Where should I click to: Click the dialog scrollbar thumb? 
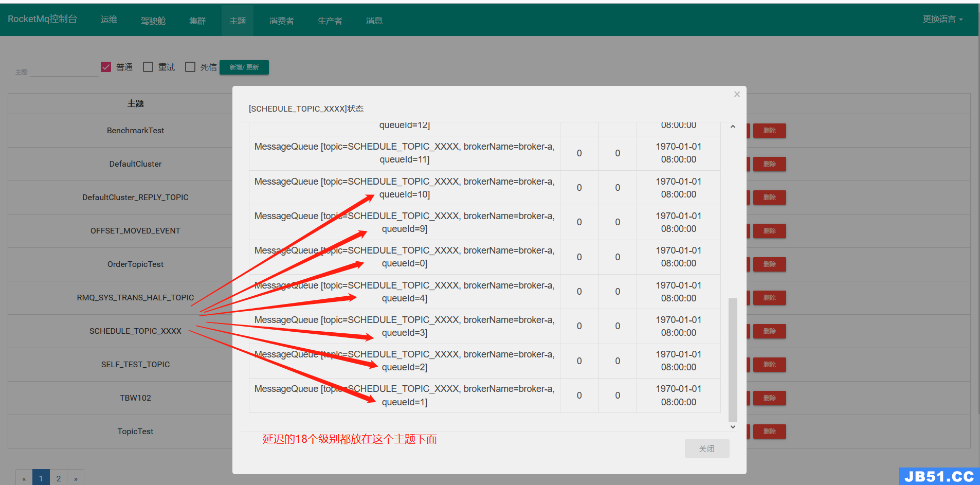point(733,360)
